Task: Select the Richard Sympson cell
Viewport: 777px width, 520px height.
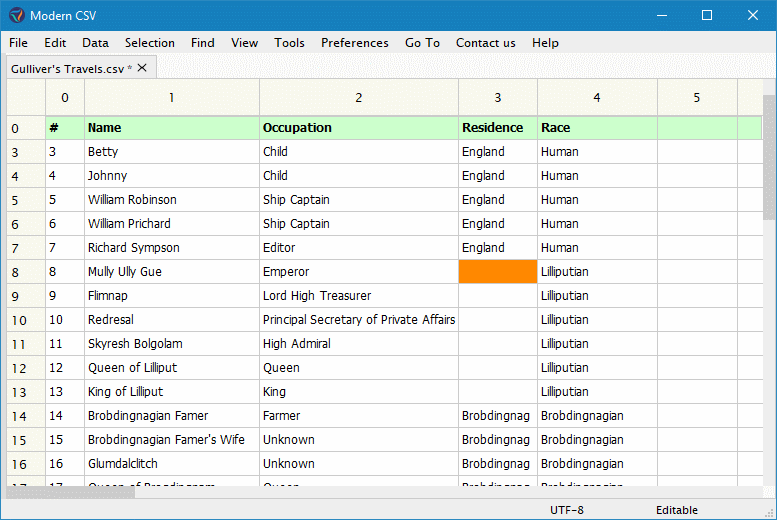Action: [x=171, y=248]
